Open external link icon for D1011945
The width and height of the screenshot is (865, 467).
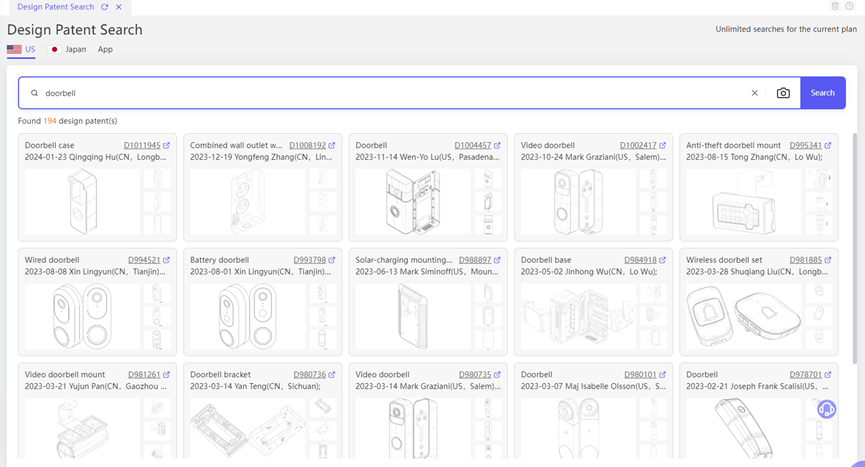[x=167, y=146]
